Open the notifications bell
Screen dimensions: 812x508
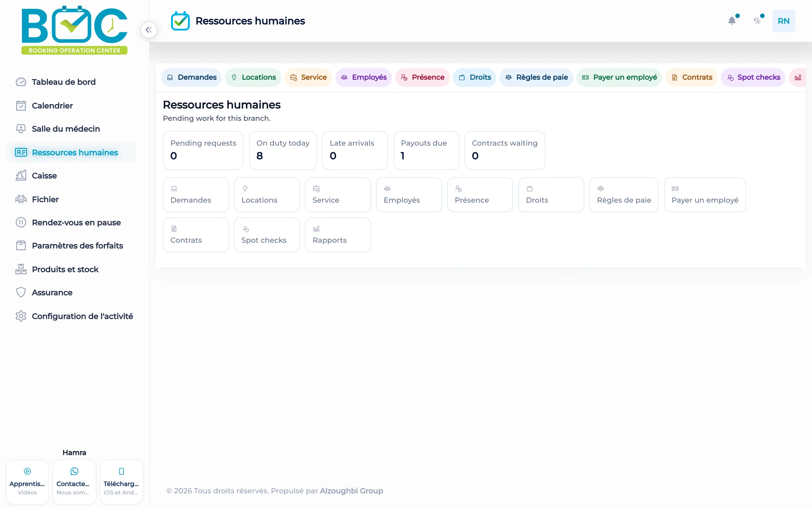pyautogui.click(x=732, y=21)
